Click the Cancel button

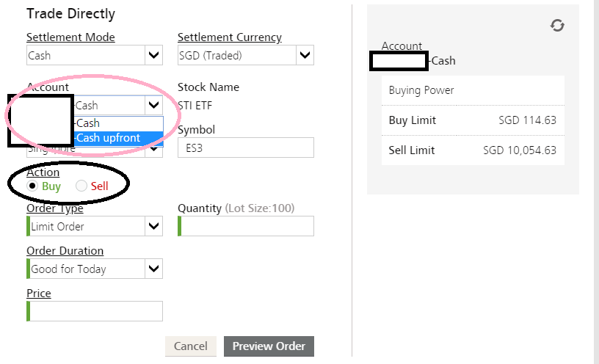coord(190,346)
